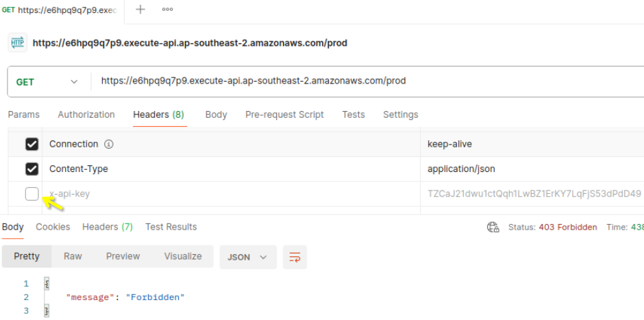Open the Params tab

24,114
